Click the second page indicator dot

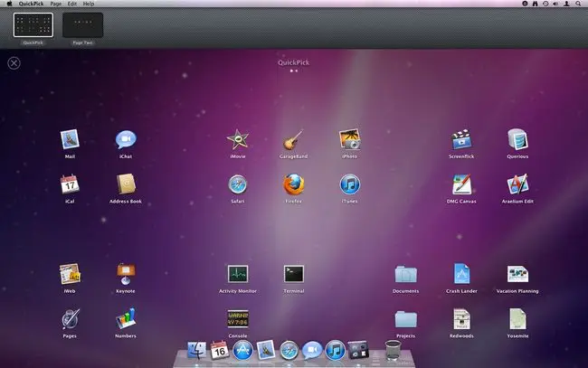(x=296, y=71)
